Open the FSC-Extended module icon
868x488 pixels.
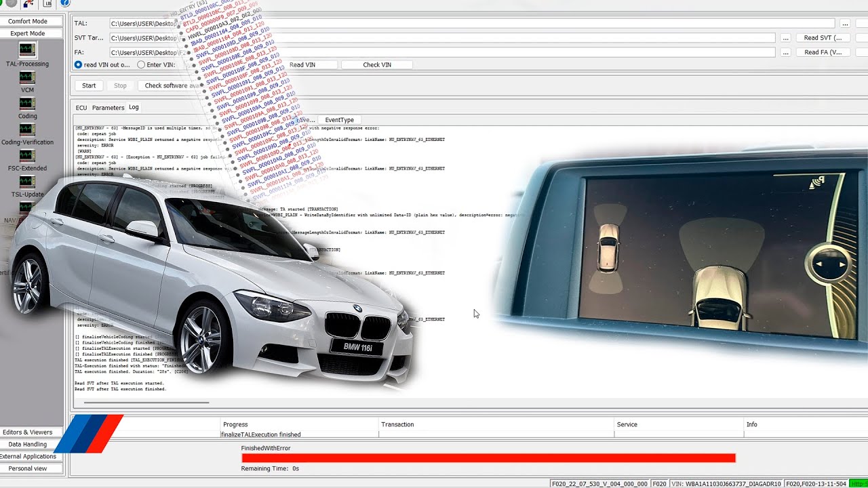pos(27,155)
